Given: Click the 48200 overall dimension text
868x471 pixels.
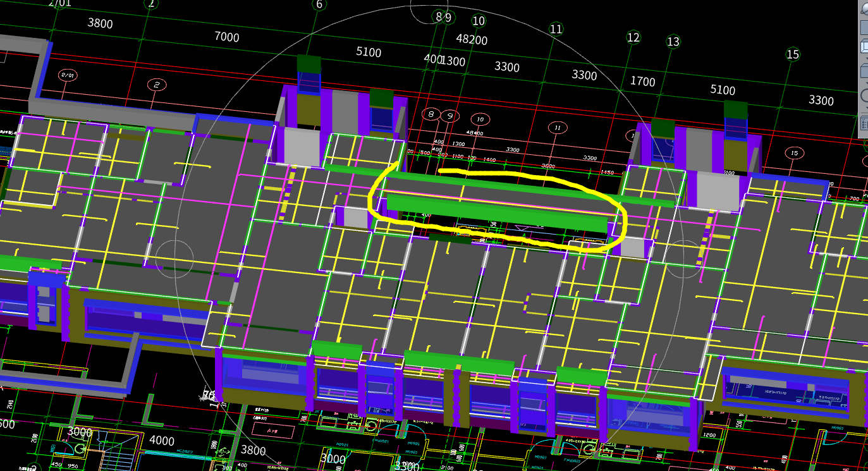Looking at the screenshot, I should [472, 39].
